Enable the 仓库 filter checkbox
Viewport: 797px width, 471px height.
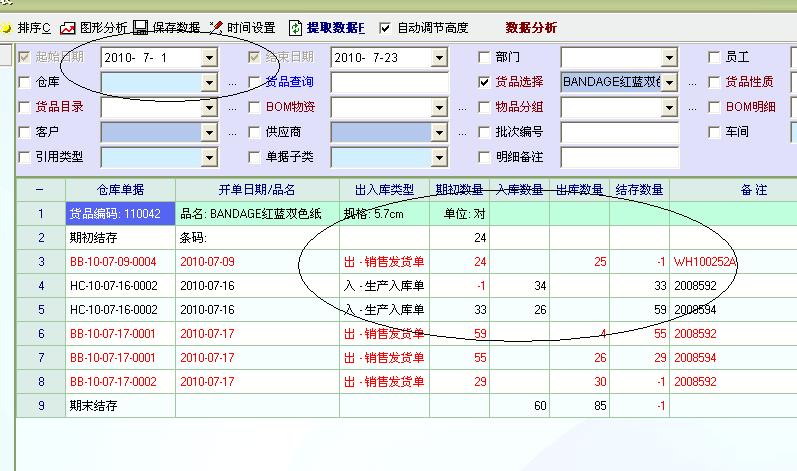24,83
